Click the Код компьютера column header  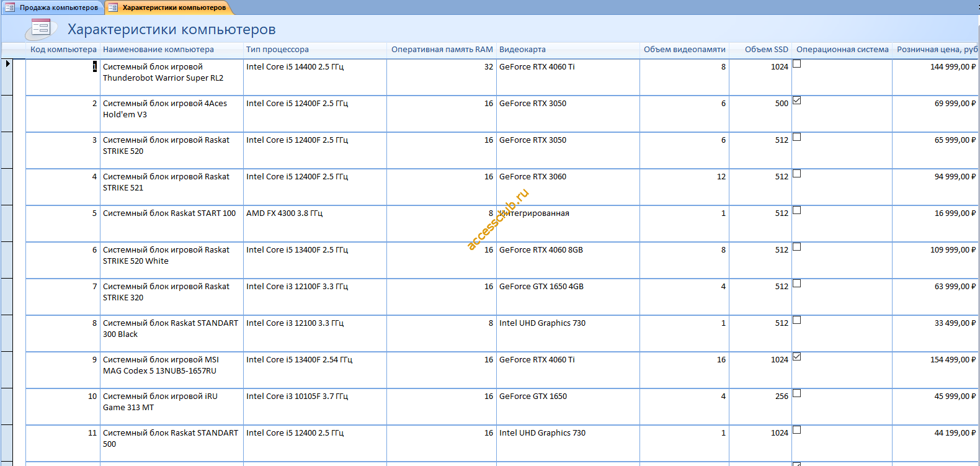point(63,50)
